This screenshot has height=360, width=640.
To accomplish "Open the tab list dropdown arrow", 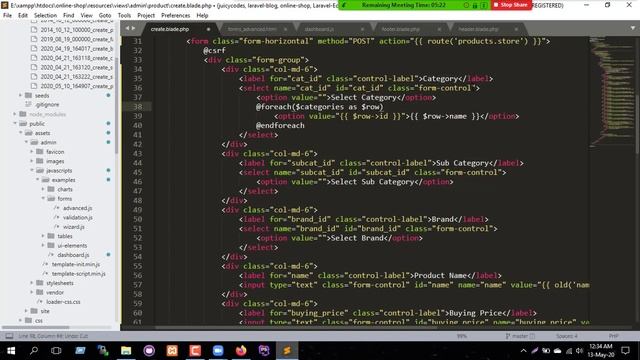I will click(x=632, y=28).
